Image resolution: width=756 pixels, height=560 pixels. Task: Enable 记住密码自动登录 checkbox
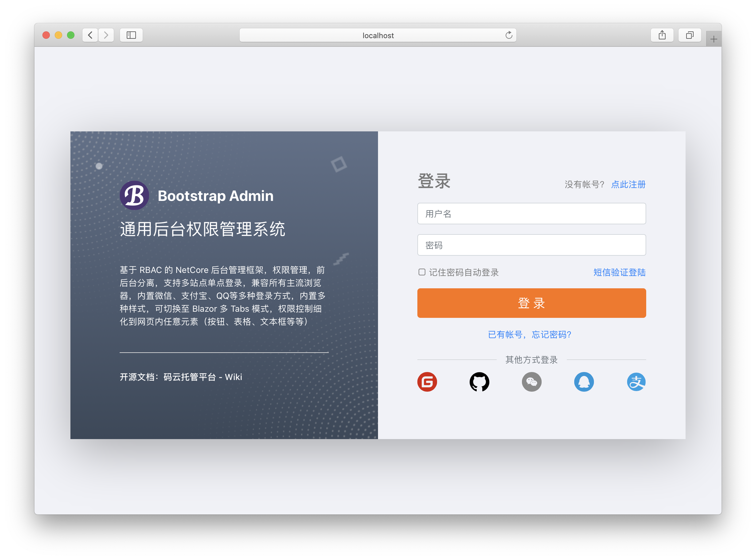click(422, 272)
